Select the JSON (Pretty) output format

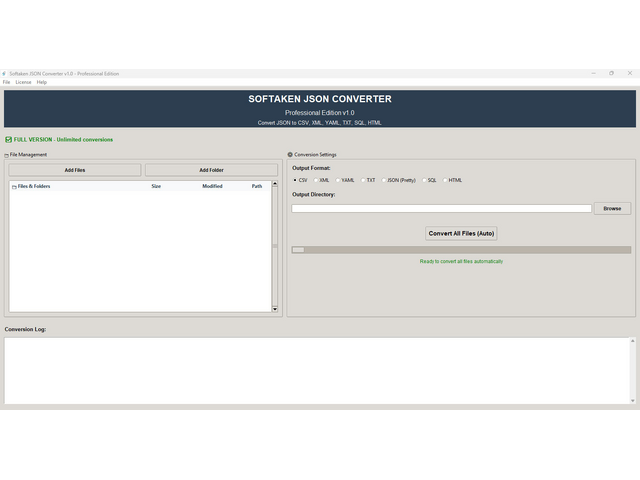[x=398, y=180]
